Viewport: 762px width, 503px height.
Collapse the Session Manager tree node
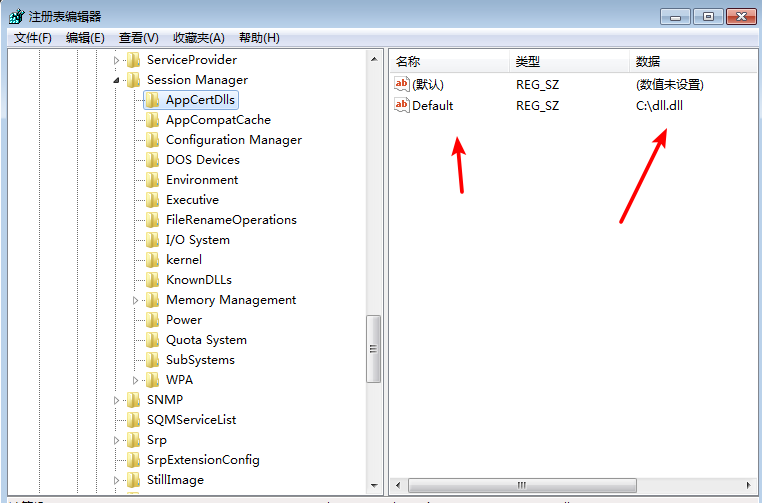click(116, 80)
